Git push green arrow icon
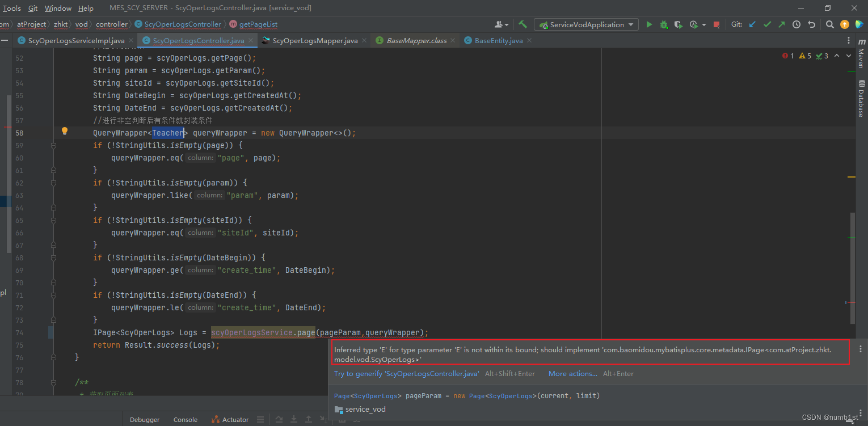Viewport: 868px width, 426px height. pos(782,24)
